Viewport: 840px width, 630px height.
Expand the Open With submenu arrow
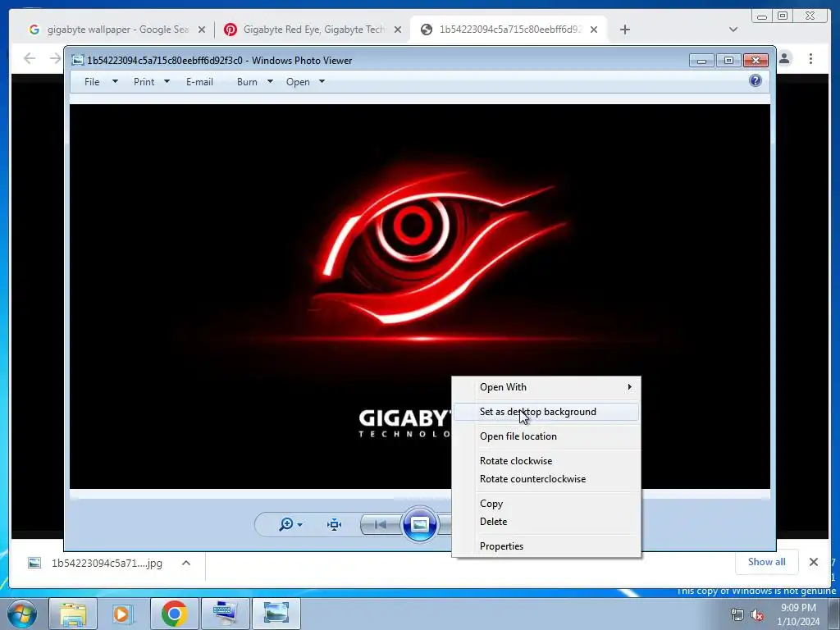pyautogui.click(x=630, y=387)
